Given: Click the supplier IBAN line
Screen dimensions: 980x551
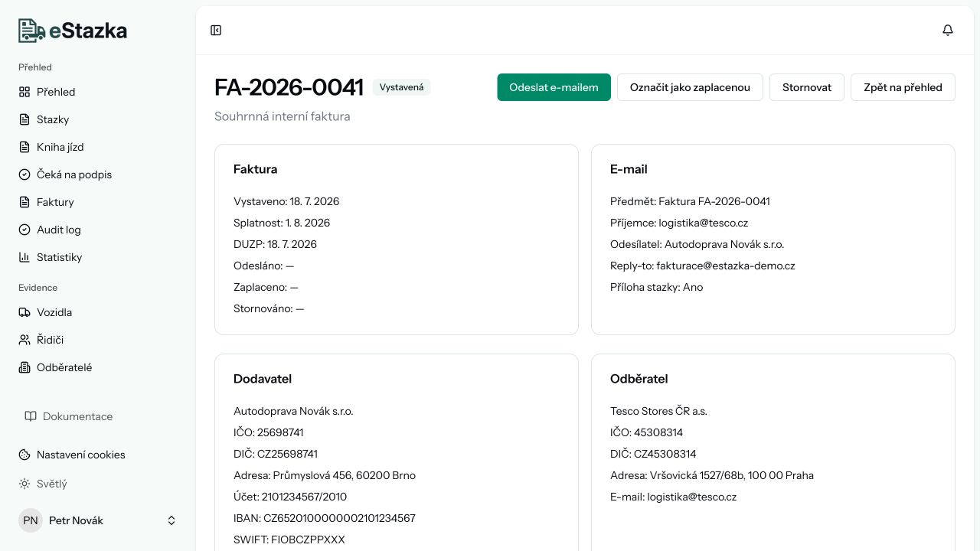Looking at the screenshot, I should (325, 518).
